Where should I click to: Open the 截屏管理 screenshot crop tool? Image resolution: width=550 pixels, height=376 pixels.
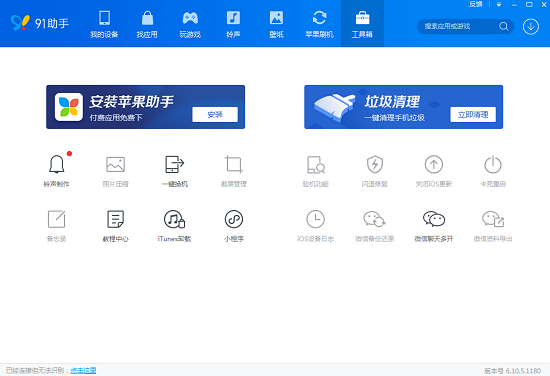pyautogui.click(x=234, y=164)
